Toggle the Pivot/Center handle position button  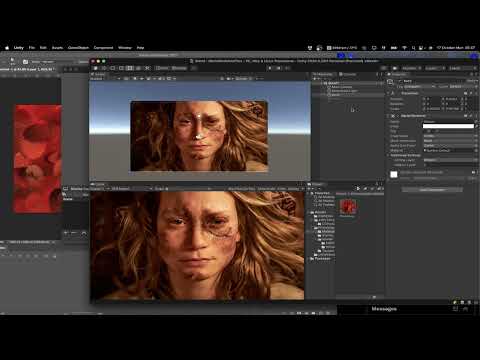163,68
